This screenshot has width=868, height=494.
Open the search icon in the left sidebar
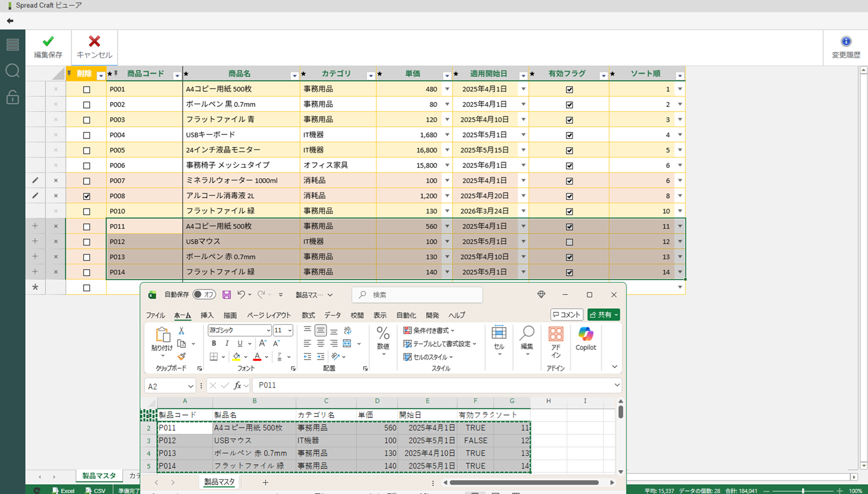pyautogui.click(x=12, y=71)
